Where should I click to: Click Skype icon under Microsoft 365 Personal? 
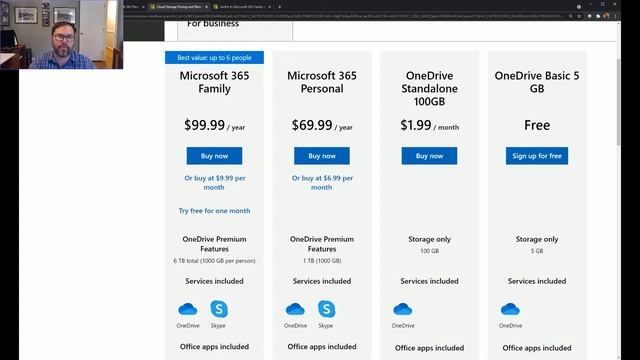326,309
